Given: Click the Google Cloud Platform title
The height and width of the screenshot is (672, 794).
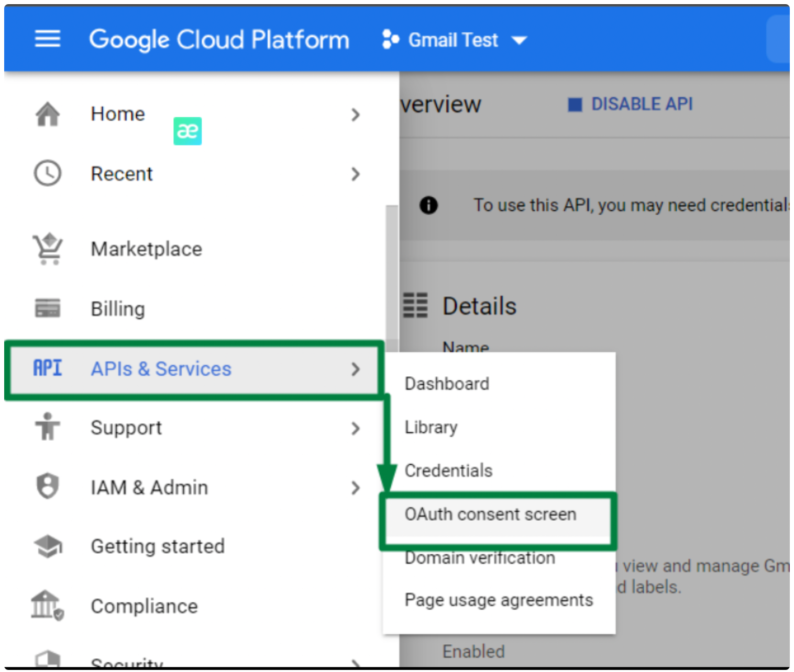Looking at the screenshot, I should (219, 40).
